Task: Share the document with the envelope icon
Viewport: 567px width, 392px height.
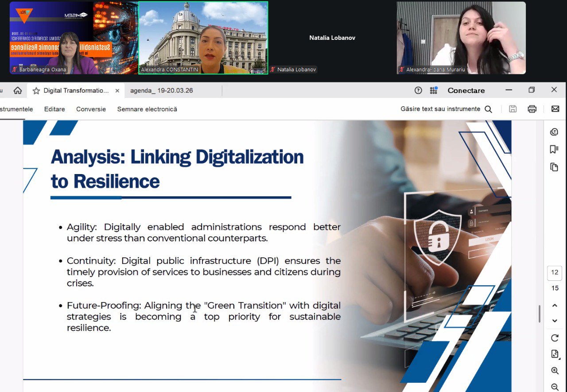Action: pyautogui.click(x=555, y=109)
